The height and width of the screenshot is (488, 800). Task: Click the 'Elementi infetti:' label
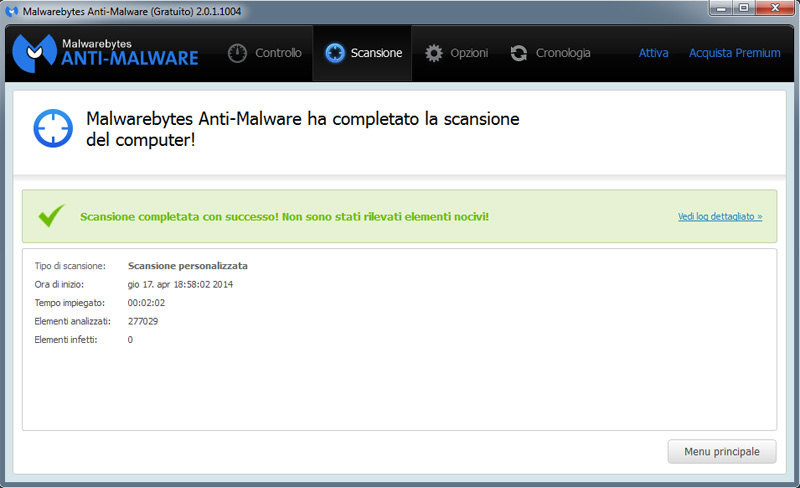pyautogui.click(x=66, y=339)
